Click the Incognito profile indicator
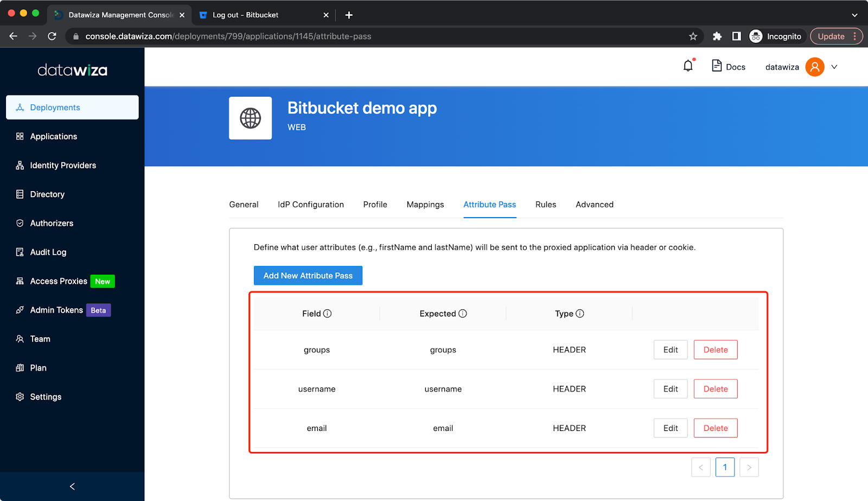Viewport: 868px width, 501px height. 775,36
